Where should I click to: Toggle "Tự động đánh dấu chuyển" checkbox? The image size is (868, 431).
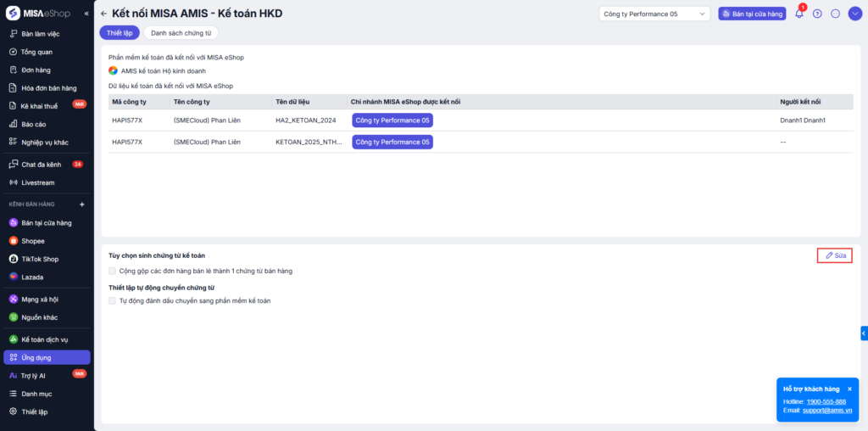pos(113,300)
